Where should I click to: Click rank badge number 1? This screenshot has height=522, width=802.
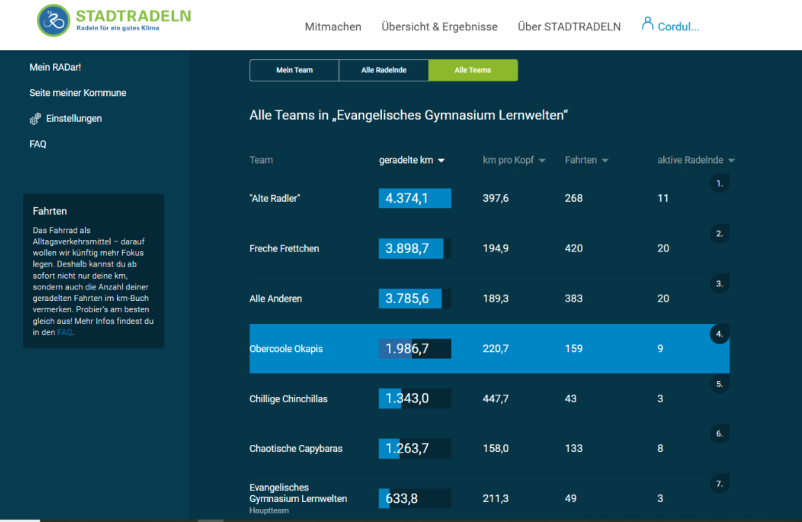[719, 183]
